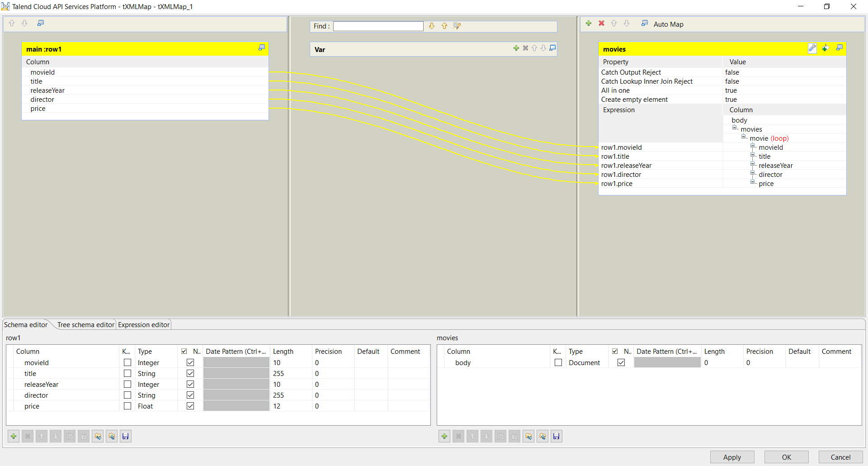This screenshot has width=868, height=466.
Task: Add column to movies schema
Action: point(444,436)
